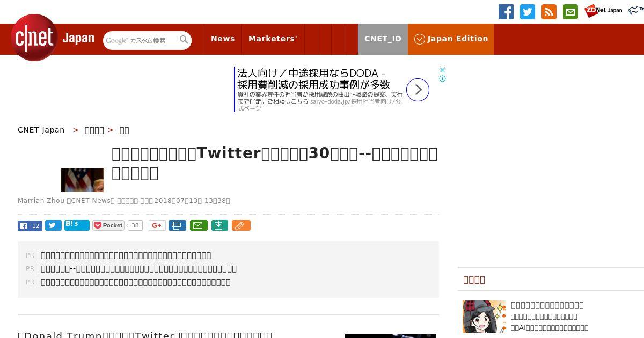644x338 pixels.
Task: Open the second PR link
Action: point(138,269)
